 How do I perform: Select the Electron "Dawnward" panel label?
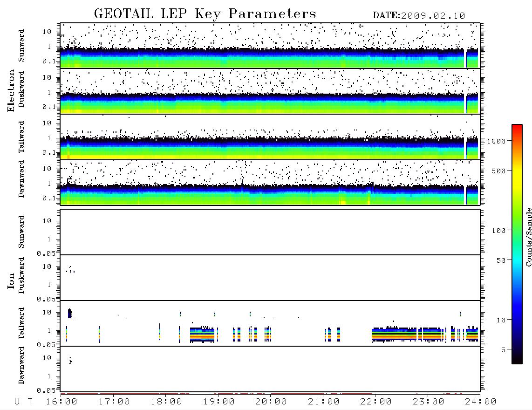[21, 179]
